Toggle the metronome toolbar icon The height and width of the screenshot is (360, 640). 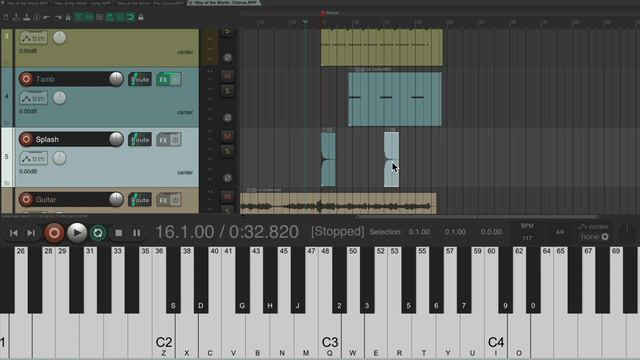coord(68,17)
